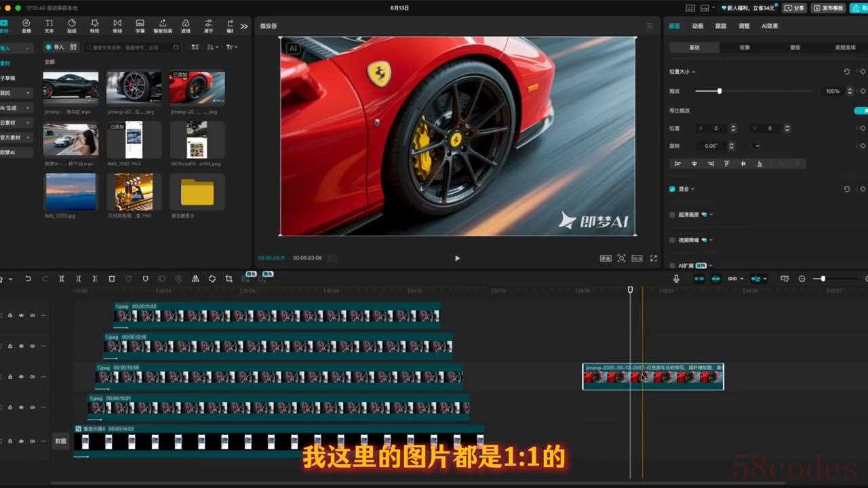Click the 发布模板 publish template button
868x488 pixels.
(x=828, y=7)
